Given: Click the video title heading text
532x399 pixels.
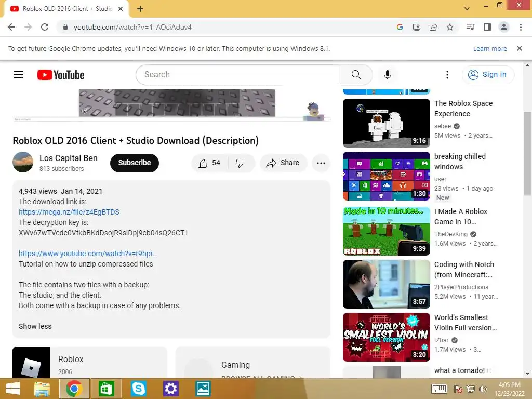Looking at the screenshot, I should click(x=136, y=141).
